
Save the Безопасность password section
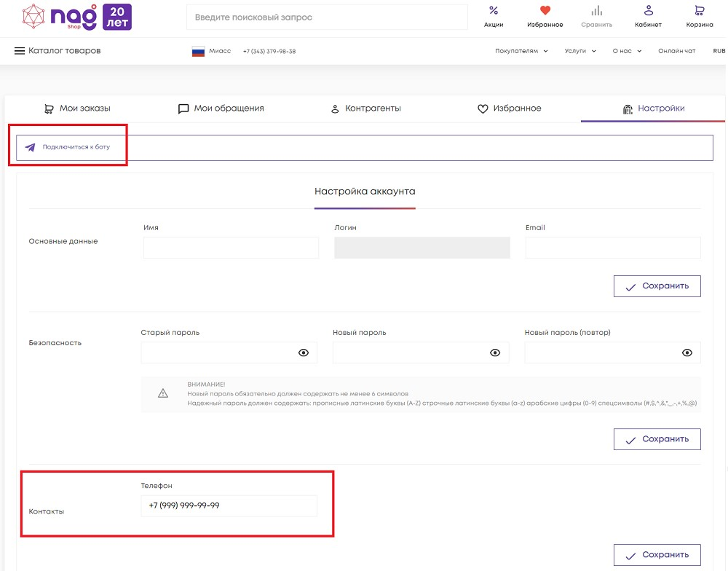click(x=657, y=439)
